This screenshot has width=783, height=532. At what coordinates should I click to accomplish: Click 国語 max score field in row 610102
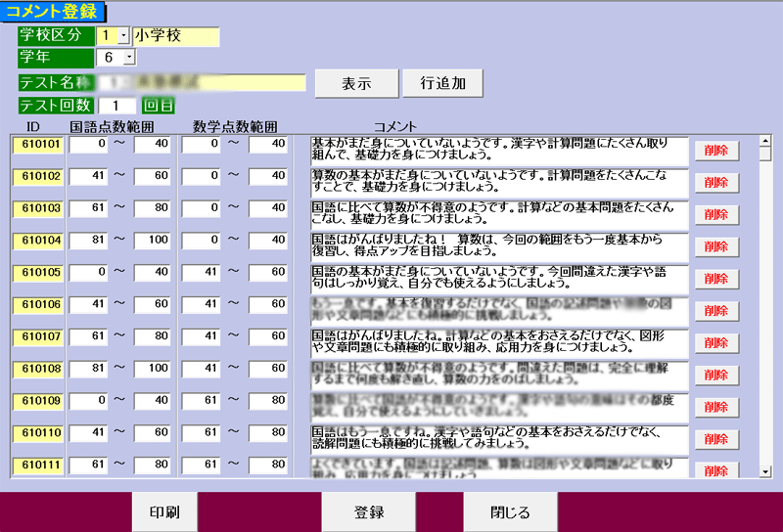pyautogui.click(x=153, y=177)
